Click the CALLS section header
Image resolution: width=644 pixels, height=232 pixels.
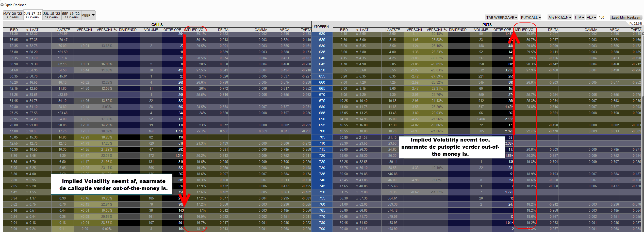[157, 25]
